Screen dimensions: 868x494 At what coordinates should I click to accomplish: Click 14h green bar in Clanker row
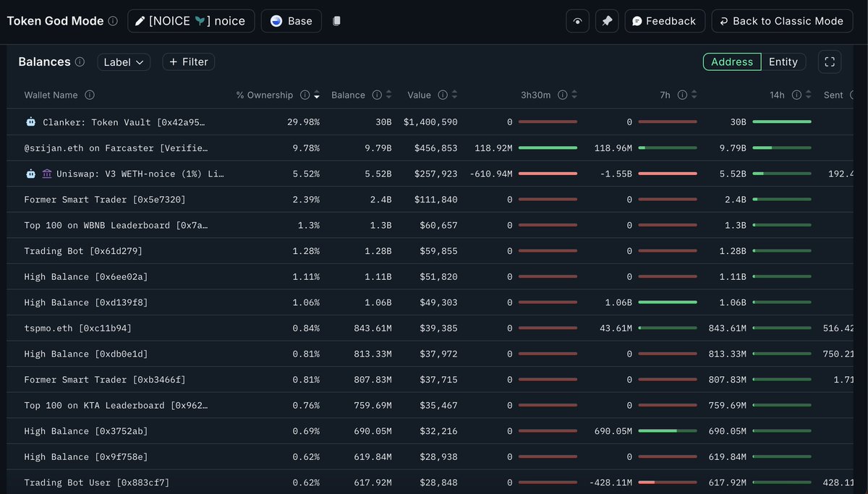click(782, 122)
